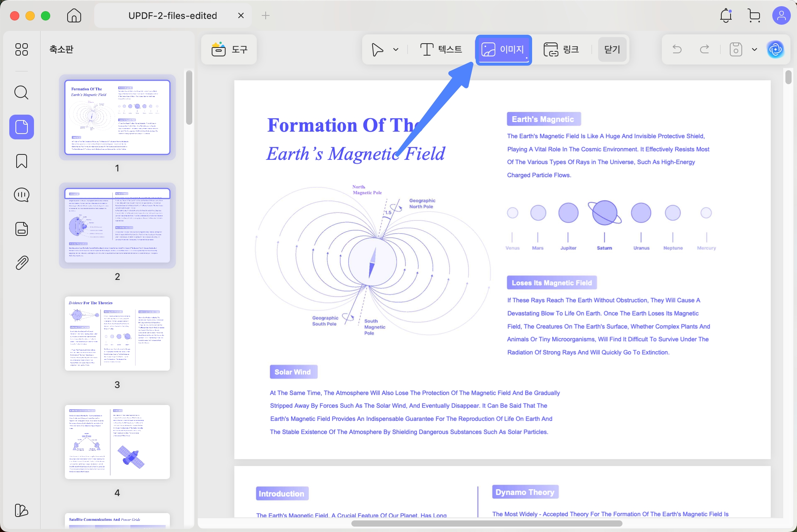The width and height of the screenshot is (797, 532).
Task: Click the Charged Particle Flows text line
Action: click(x=539, y=175)
